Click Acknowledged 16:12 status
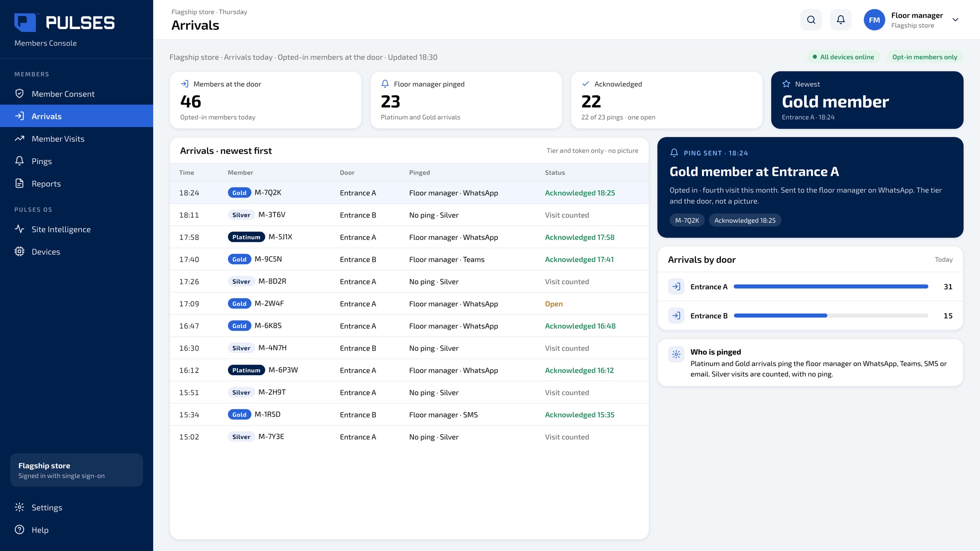980x551 pixels. [x=579, y=370]
